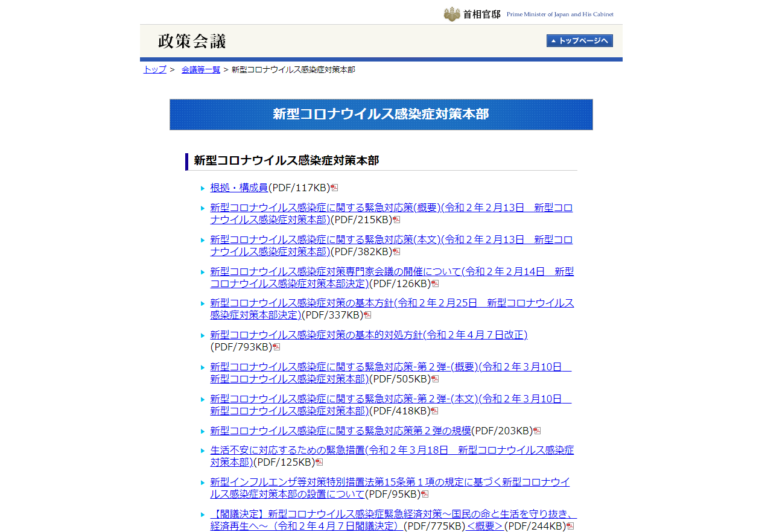Click arrow bullet beside 対策の基本方針 令和2年2月25日

(x=203, y=303)
